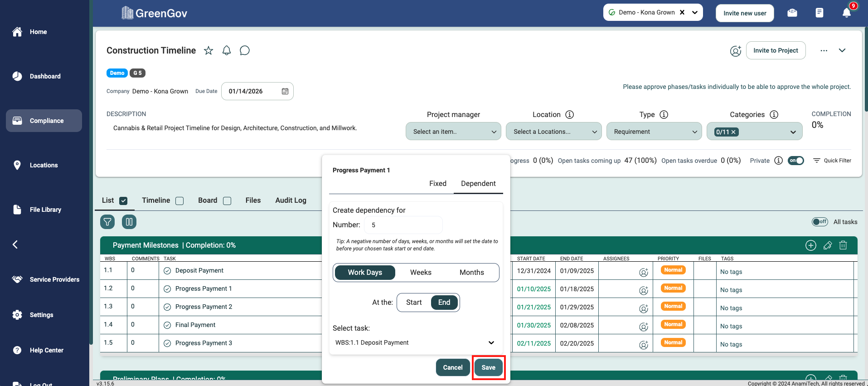Open the Files tab

click(253, 200)
